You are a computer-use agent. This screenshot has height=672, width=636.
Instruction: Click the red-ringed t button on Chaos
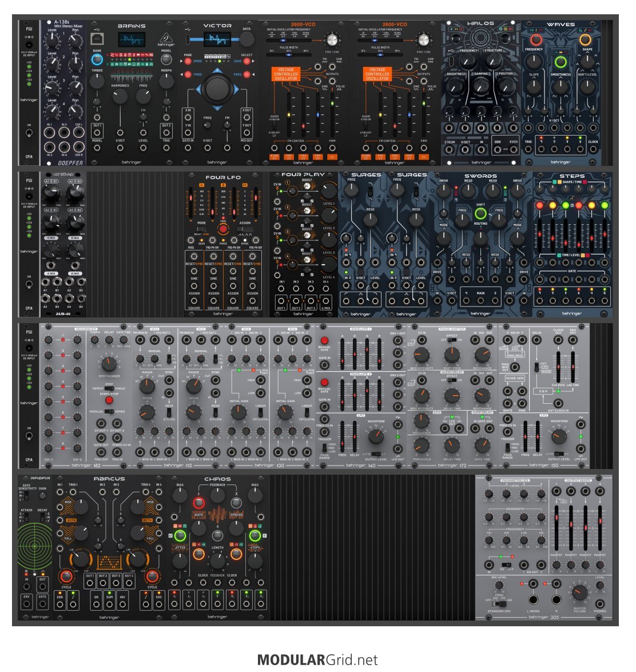pos(198,502)
